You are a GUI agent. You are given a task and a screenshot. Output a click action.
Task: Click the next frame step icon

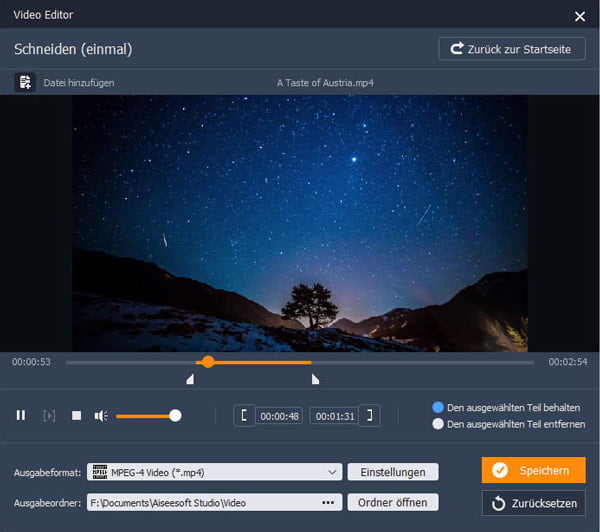click(48, 415)
